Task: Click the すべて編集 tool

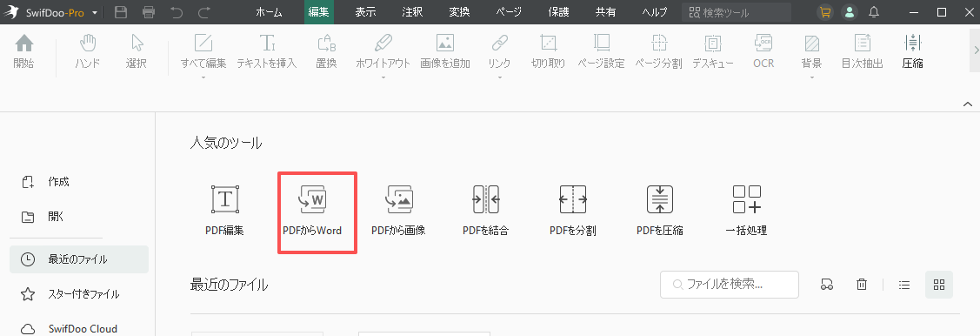Action: [x=203, y=51]
